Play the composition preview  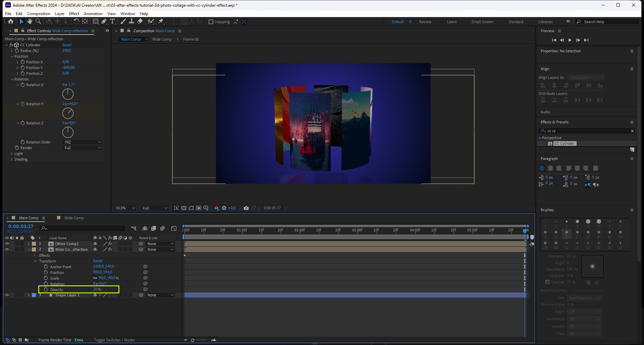[570, 40]
